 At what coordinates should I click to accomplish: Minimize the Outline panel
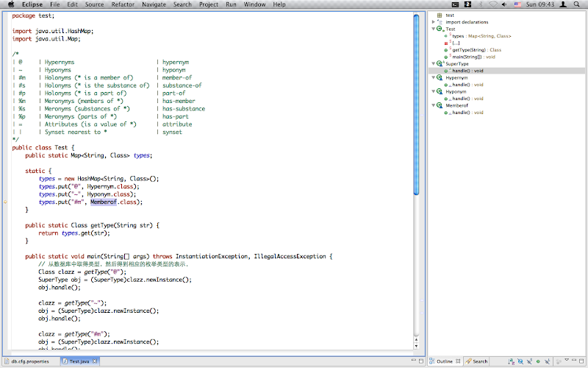(x=574, y=360)
